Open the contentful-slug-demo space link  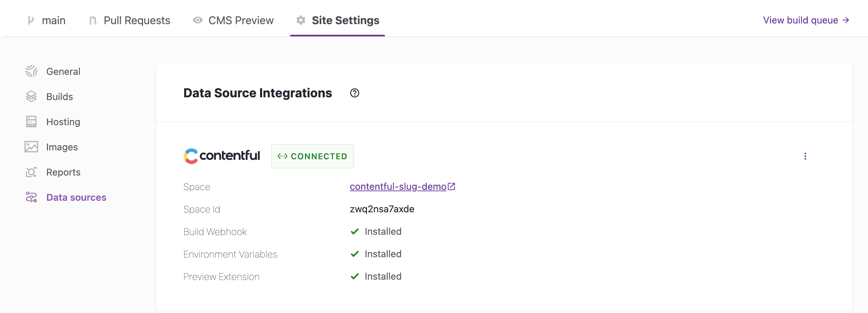[398, 187]
